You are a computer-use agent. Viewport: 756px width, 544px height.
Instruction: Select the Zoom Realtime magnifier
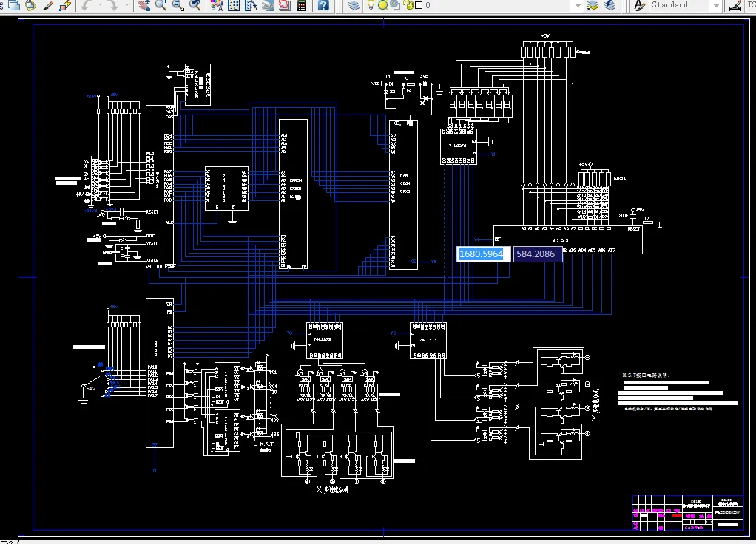(x=161, y=5)
